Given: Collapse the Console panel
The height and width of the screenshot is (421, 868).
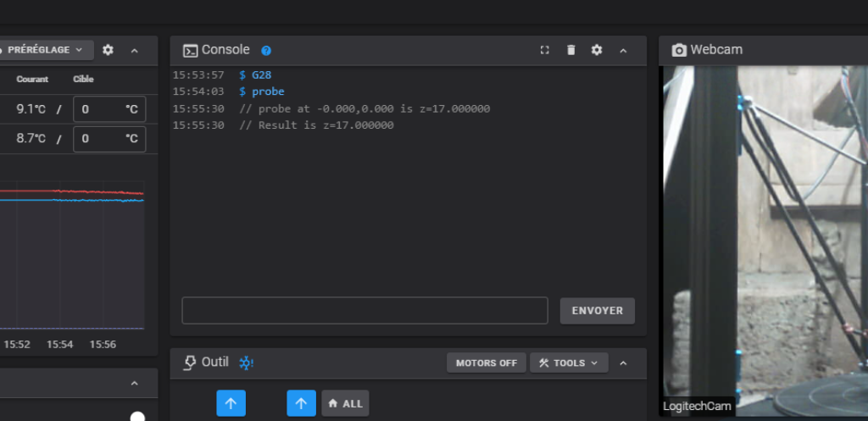Looking at the screenshot, I should click(623, 50).
